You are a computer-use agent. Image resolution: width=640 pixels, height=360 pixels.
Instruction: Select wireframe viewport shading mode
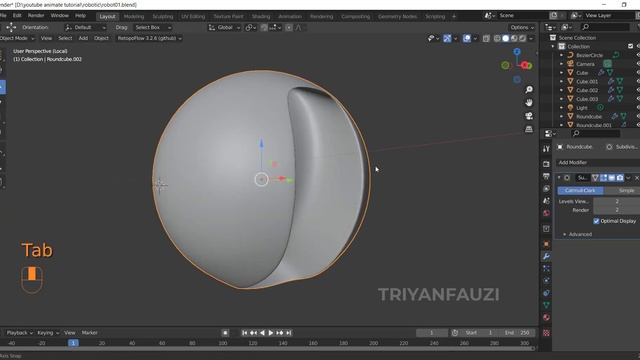coord(497,38)
